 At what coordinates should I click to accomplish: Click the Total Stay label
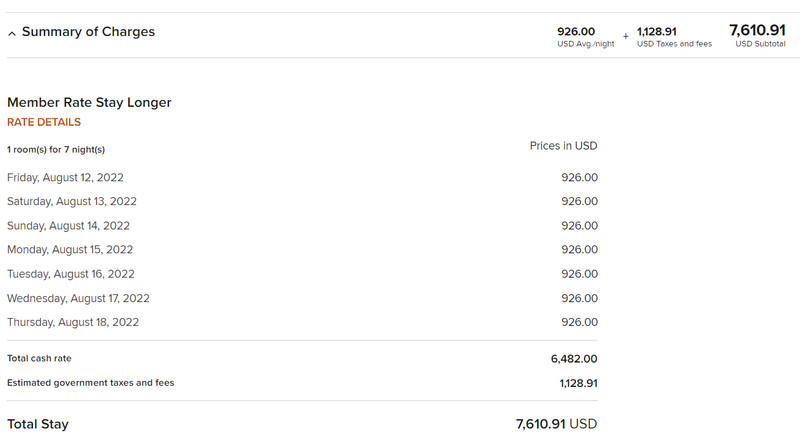(38, 424)
